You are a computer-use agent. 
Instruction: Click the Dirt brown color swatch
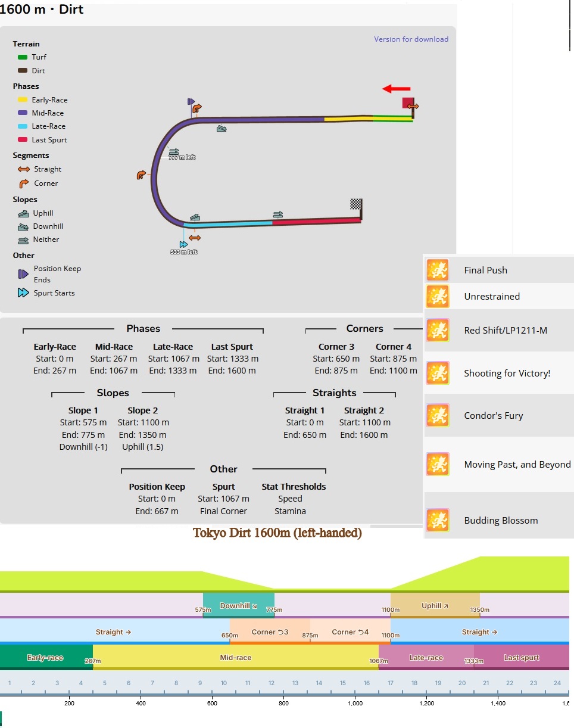click(23, 70)
